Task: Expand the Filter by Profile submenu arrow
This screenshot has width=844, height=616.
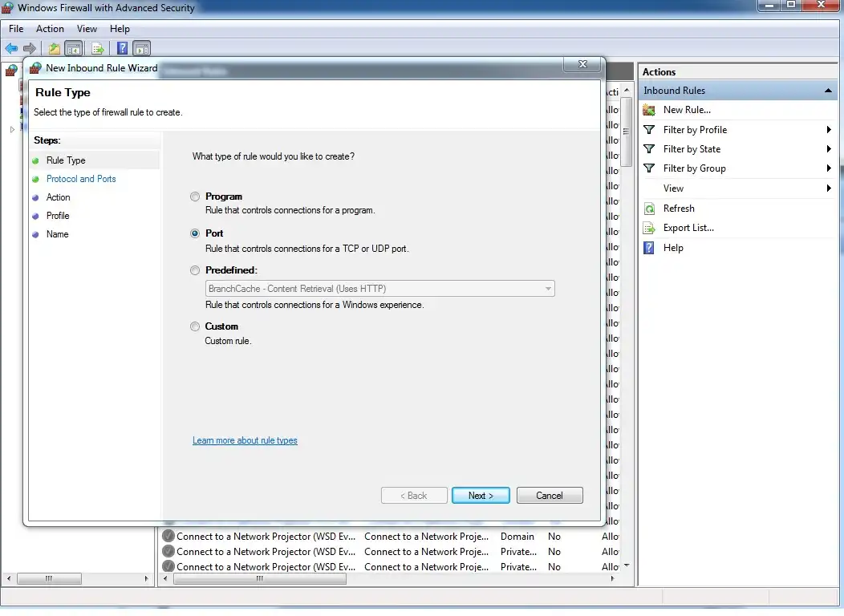Action: pyautogui.click(x=829, y=130)
